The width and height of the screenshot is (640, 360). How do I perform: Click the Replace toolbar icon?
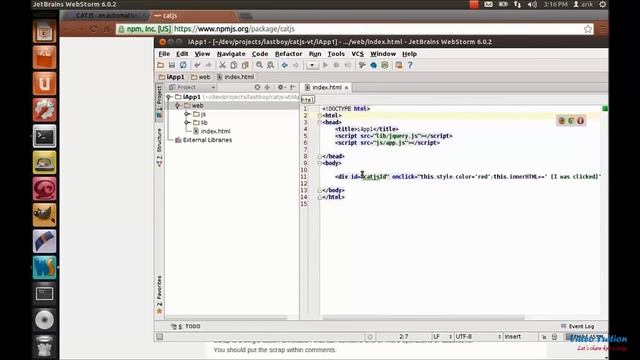pos(270,65)
